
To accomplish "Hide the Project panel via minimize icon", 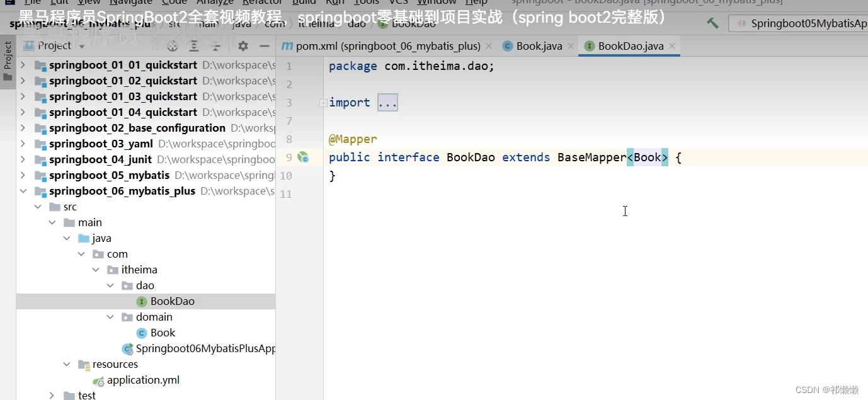I will [x=265, y=45].
